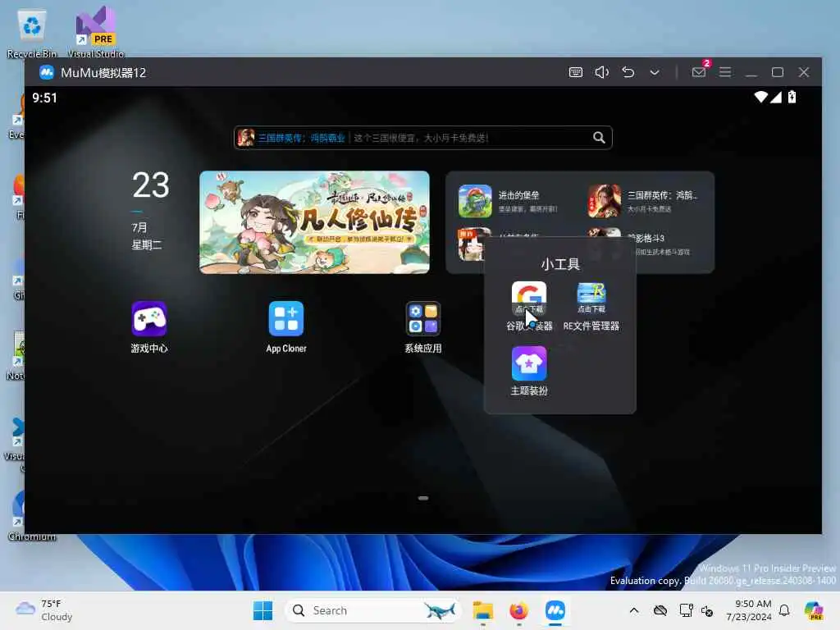The image size is (840, 630).
Task: Click the home screen page indicator
Action: point(423,498)
